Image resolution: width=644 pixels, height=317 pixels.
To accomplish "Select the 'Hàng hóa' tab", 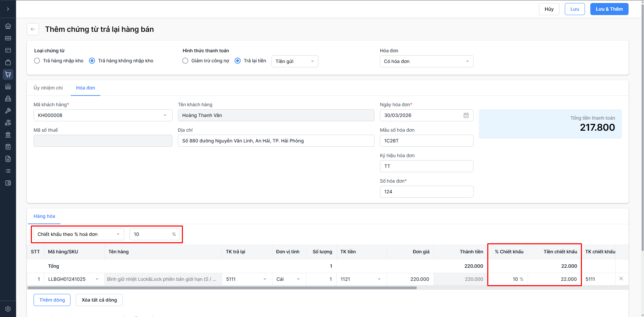I will (44, 216).
